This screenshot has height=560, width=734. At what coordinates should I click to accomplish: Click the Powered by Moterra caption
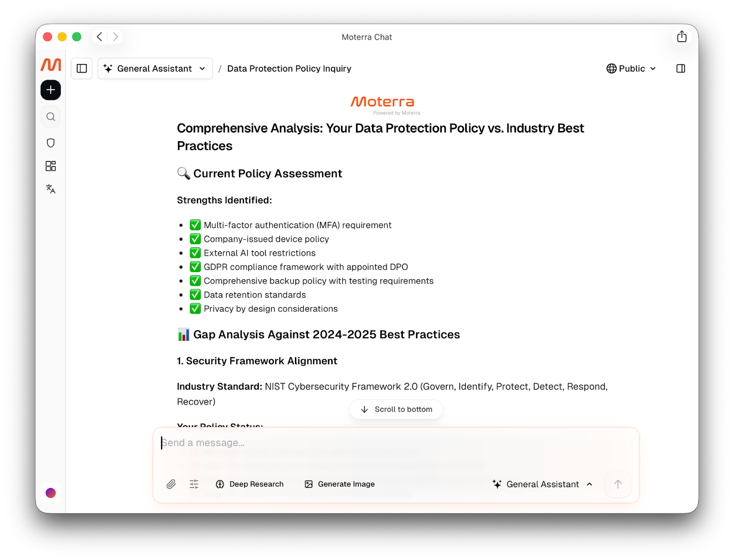click(396, 113)
